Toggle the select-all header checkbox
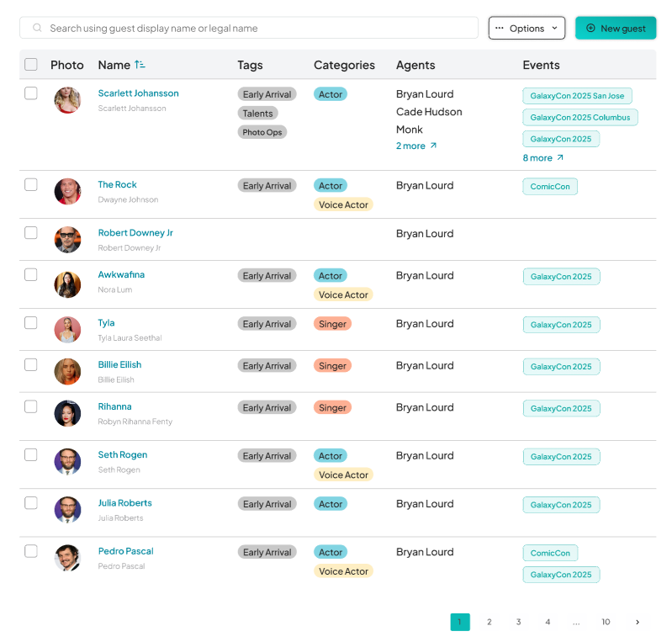The image size is (672, 642). (x=31, y=65)
